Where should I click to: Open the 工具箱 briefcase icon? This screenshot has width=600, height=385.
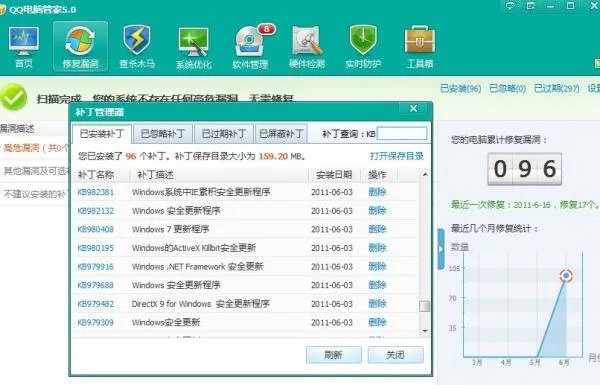[x=420, y=47]
